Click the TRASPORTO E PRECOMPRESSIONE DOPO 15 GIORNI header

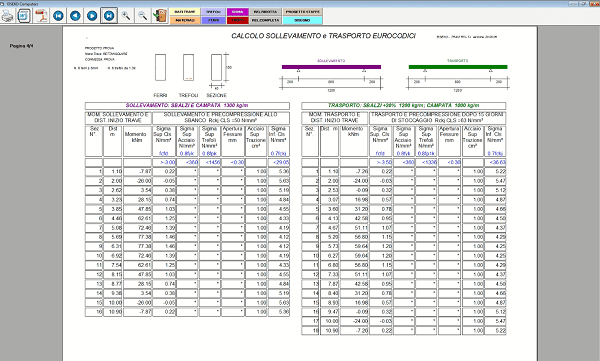[x=438, y=118]
